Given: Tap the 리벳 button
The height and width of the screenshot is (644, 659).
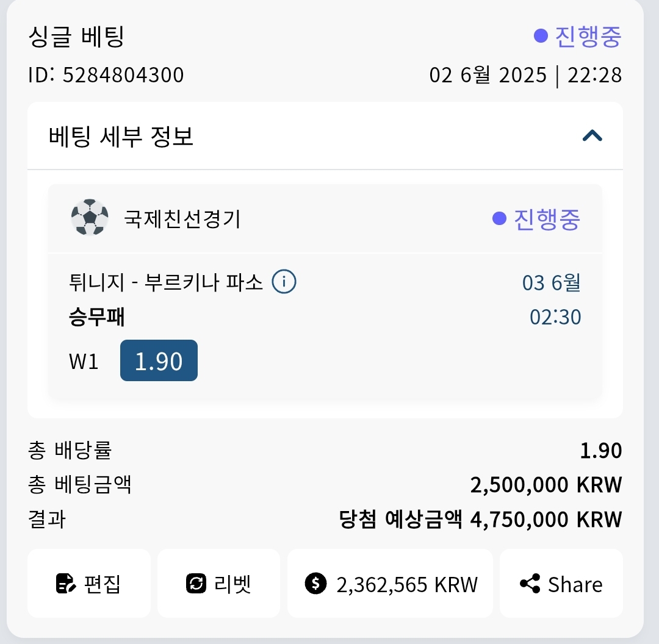Looking at the screenshot, I should [x=218, y=584].
